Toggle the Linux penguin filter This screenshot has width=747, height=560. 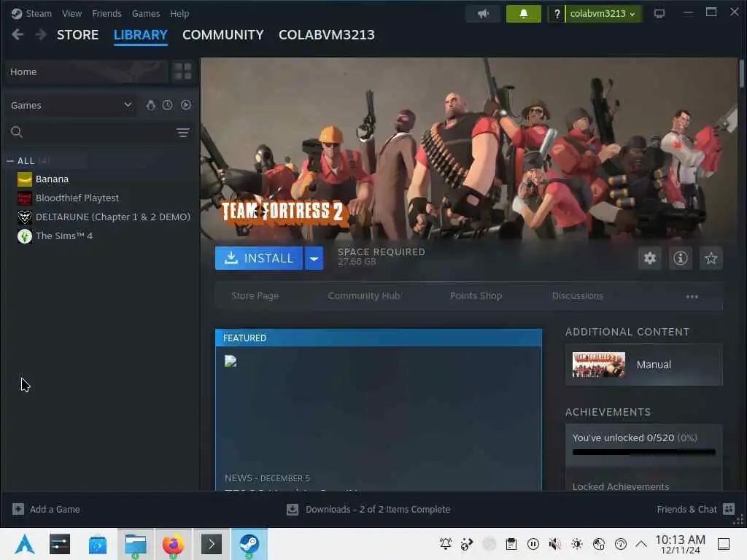coord(150,105)
